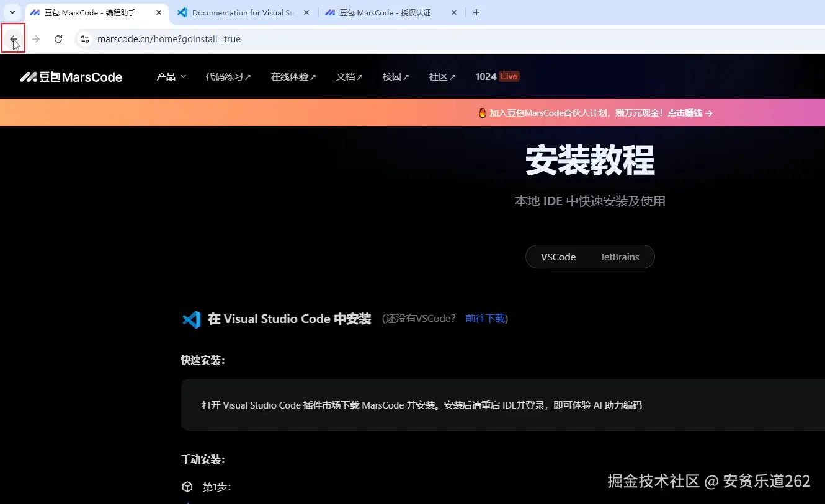Open the tab search dropdown arrow
The image size is (825, 504).
click(12, 12)
